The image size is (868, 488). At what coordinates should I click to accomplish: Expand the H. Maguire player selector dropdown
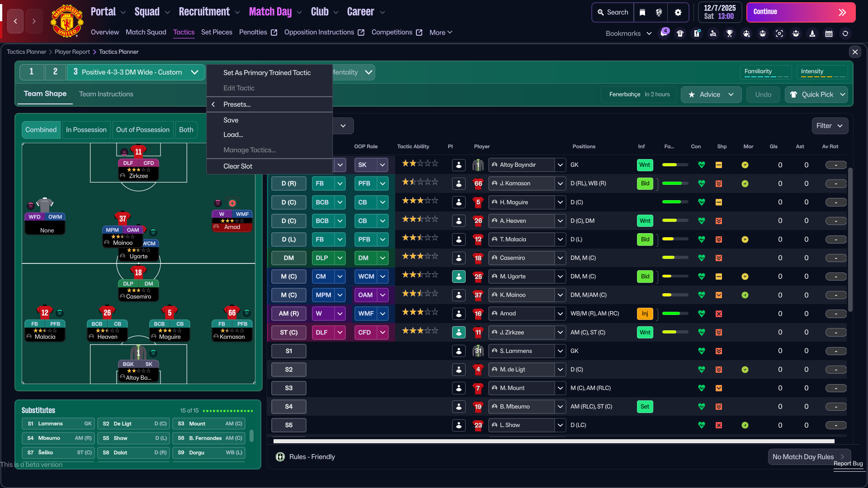coord(560,202)
